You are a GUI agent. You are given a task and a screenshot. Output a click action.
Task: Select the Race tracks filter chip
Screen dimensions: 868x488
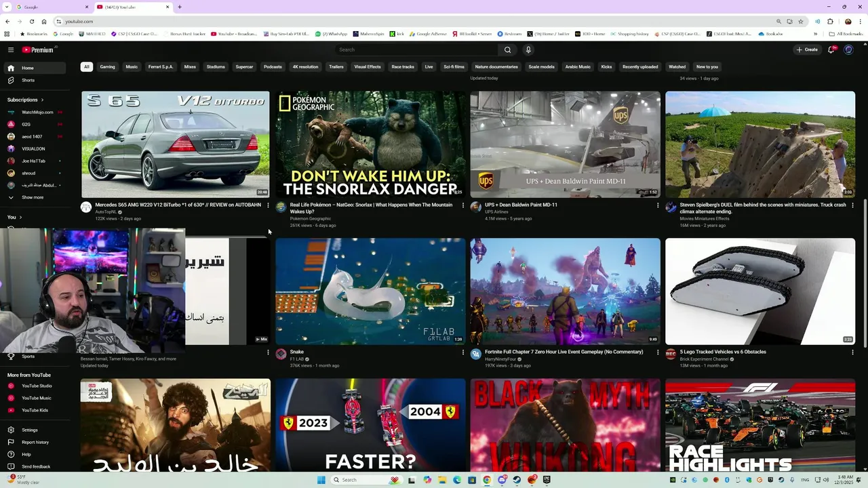point(403,66)
